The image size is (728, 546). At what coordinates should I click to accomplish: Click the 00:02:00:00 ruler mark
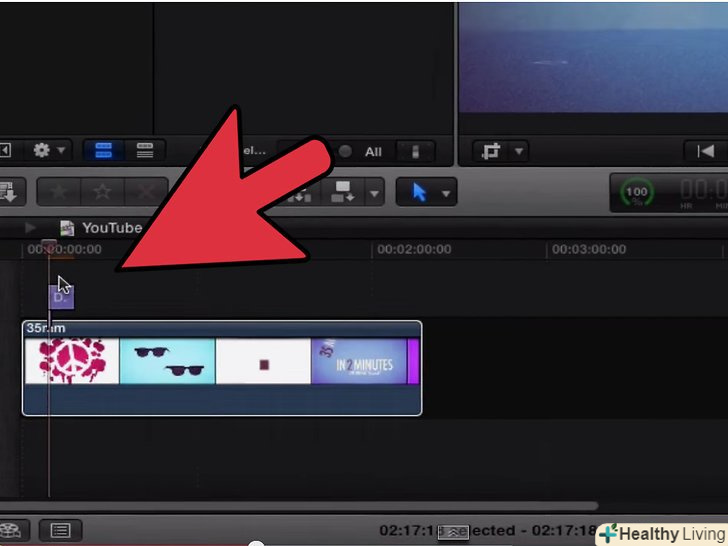[x=414, y=249]
